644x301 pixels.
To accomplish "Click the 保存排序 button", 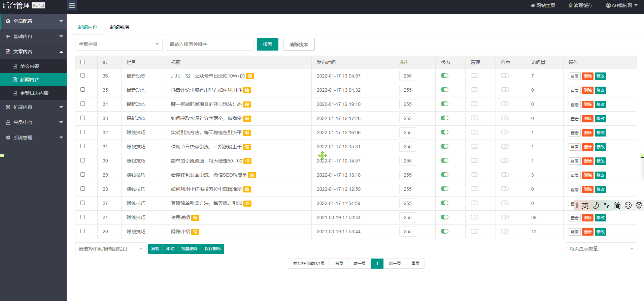I will 213,249.
